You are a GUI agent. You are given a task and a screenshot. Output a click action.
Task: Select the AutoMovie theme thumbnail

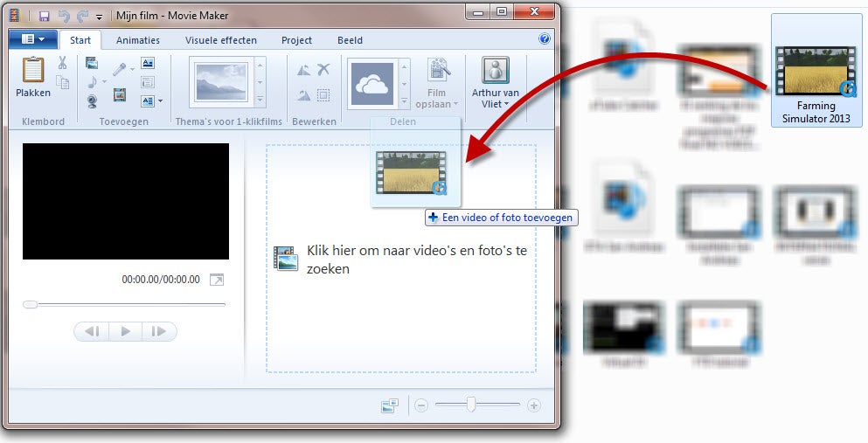[221, 82]
